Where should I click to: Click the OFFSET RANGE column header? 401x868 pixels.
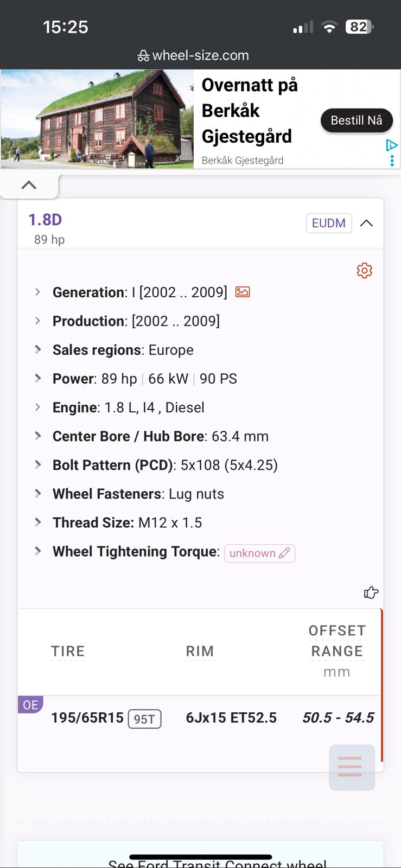337,641
